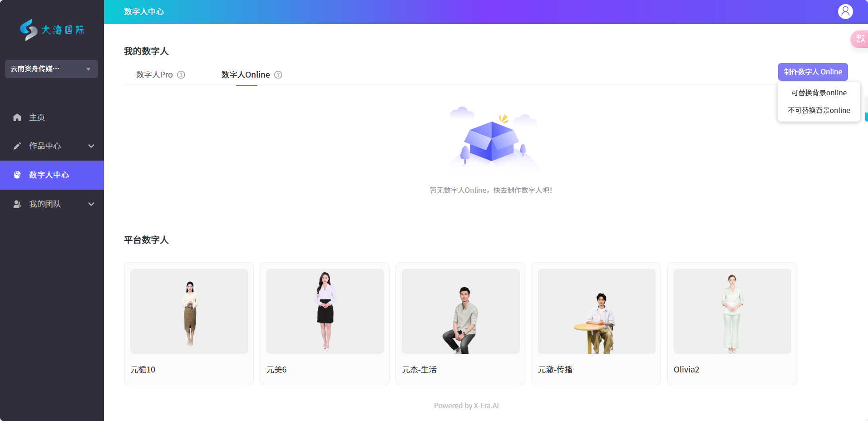Click the pink translate floating icon

pyautogui.click(x=860, y=39)
